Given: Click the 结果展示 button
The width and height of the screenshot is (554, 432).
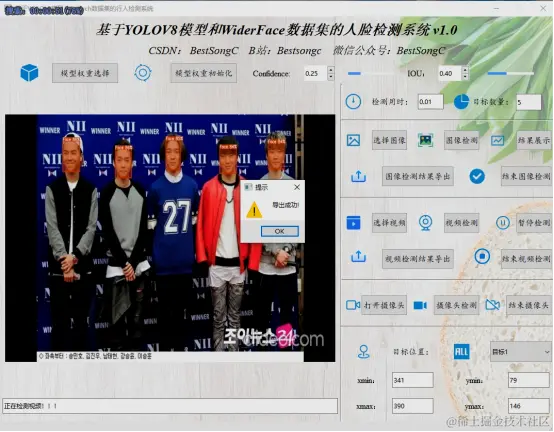Looking at the screenshot, I should pyautogui.click(x=534, y=140).
